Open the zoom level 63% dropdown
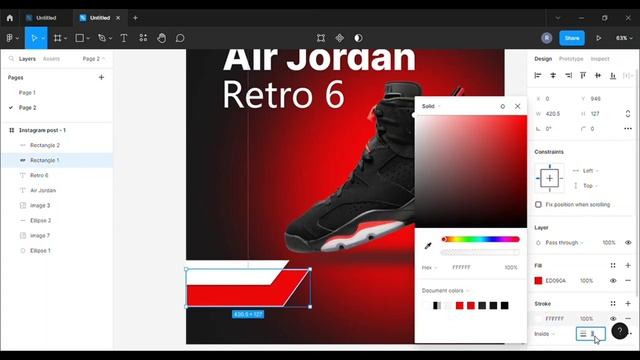This screenshot has height=360, width=640. [624, 38]
